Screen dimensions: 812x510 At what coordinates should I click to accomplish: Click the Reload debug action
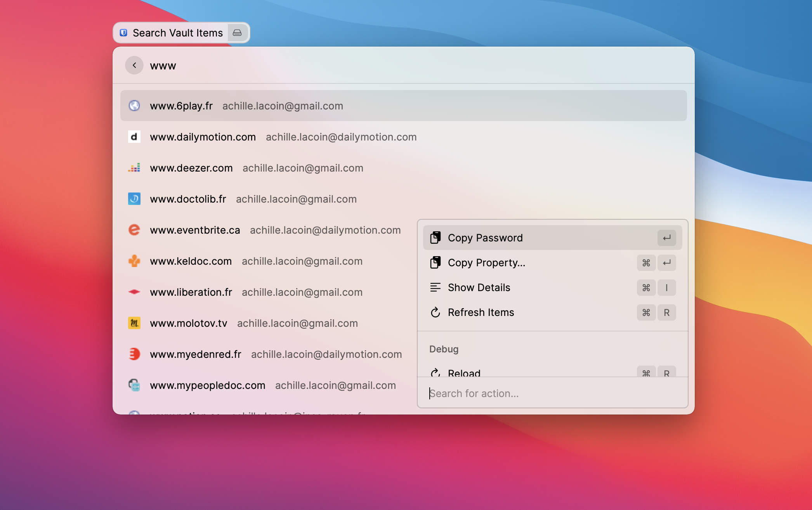[464, 373]
